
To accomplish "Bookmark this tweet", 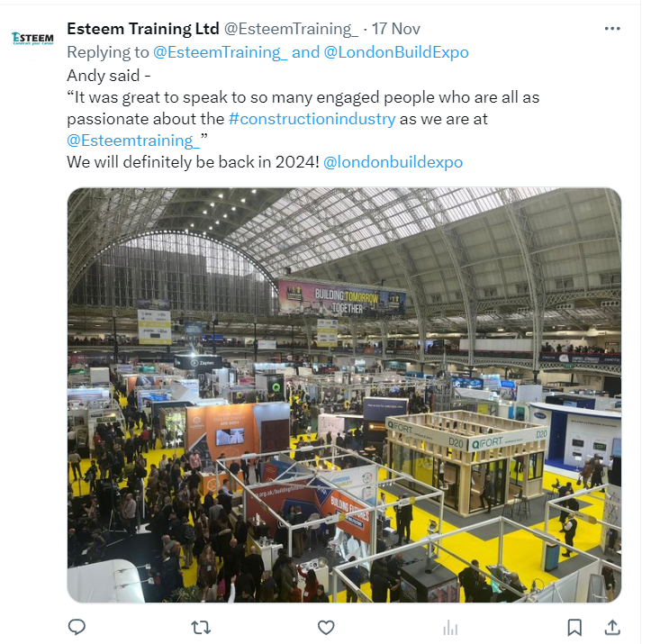I will pos(574,627).
